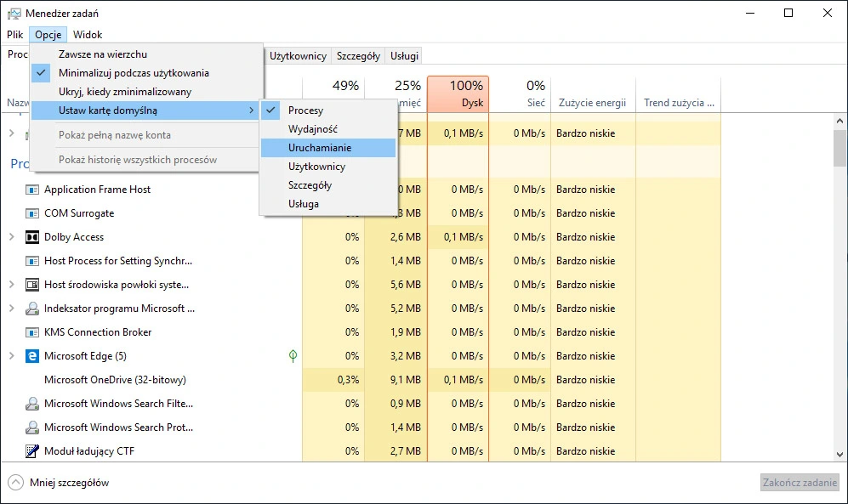
Task: Click the Moduł ładujący CTF icon
Action: pos(32,451)
